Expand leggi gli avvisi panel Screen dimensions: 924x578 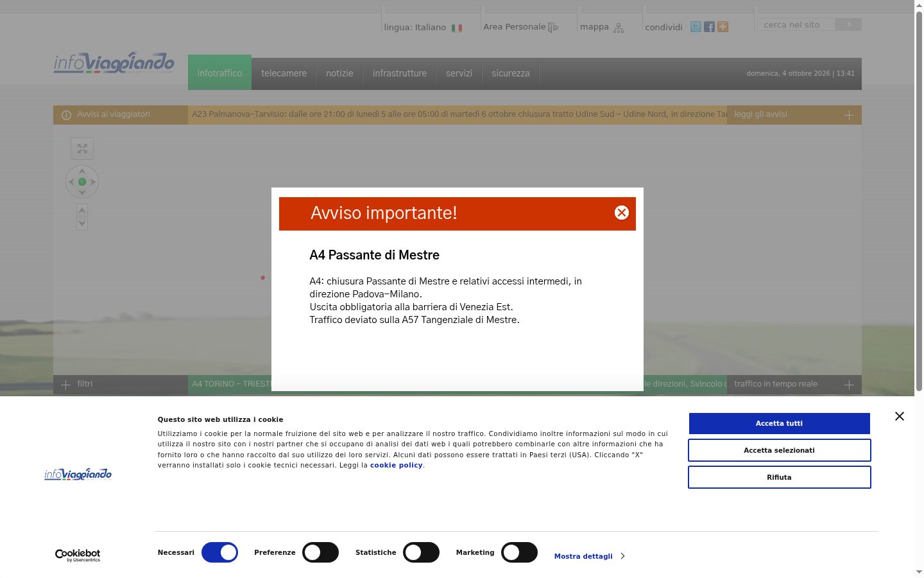point(794,115)
